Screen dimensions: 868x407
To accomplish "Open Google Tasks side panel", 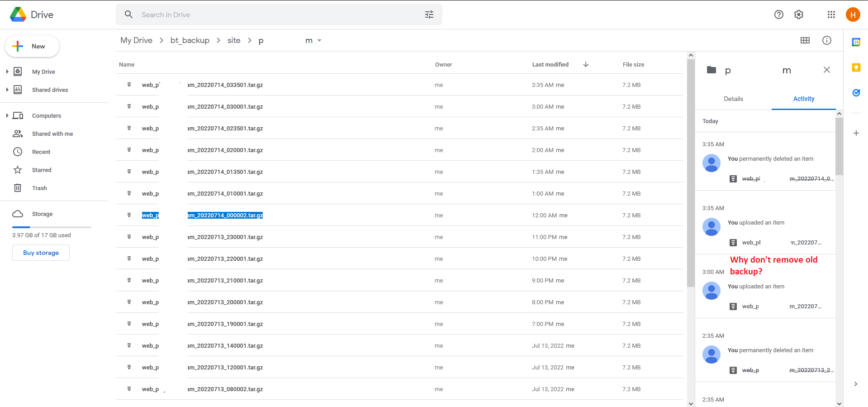I will pyautogui.click(x=856, y=93).
